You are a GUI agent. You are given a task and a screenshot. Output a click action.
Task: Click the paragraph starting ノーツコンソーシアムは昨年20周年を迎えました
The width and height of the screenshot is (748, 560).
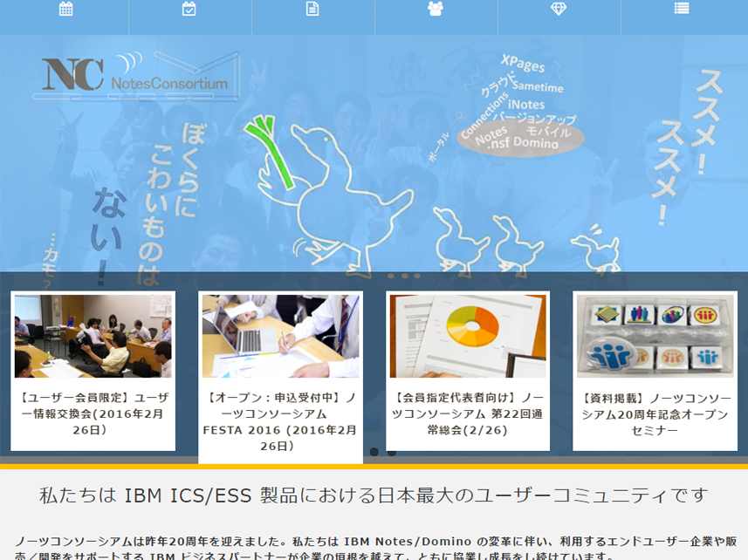click(x=376, y=548)
